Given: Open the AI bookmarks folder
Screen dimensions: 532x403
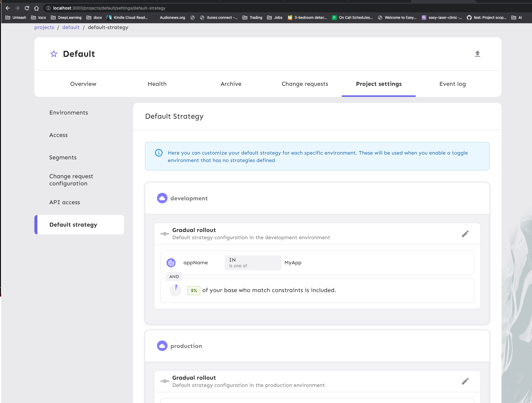Looking at the screenshot, I should pyautogui.click(x=517, y=18).
